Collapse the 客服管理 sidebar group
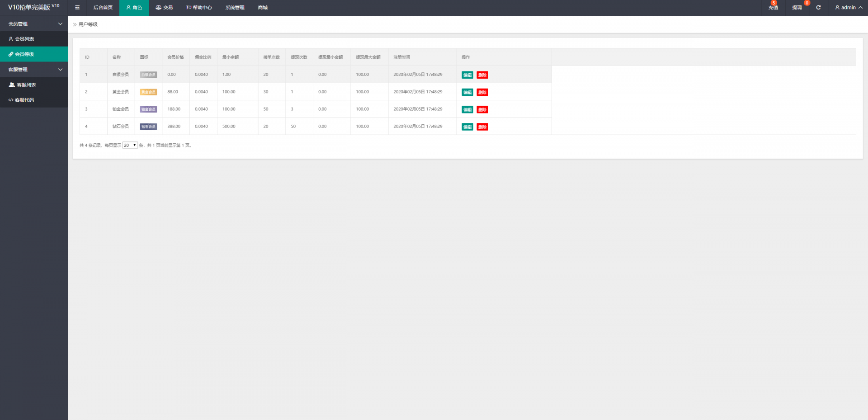 34,70
